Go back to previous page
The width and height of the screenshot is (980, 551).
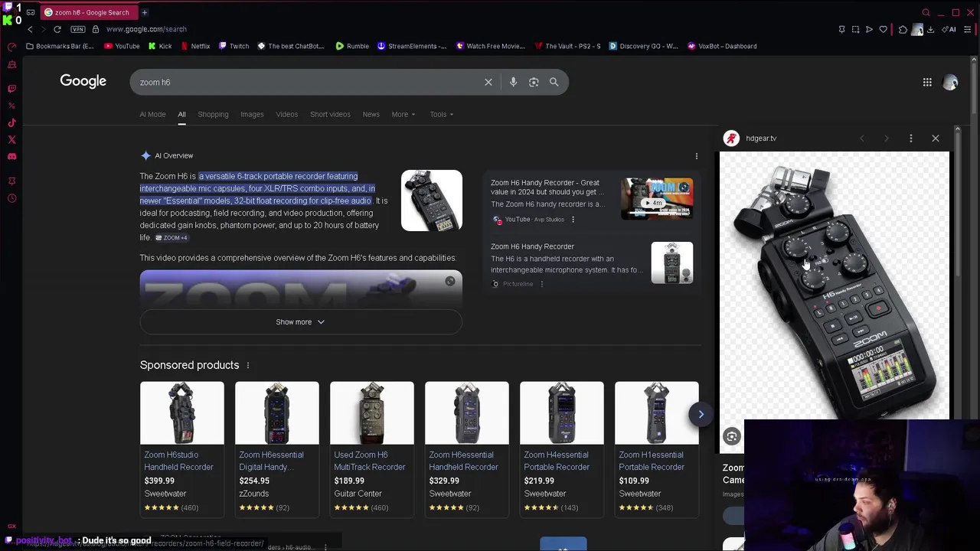pyautogui.click(x=30, y=29)
